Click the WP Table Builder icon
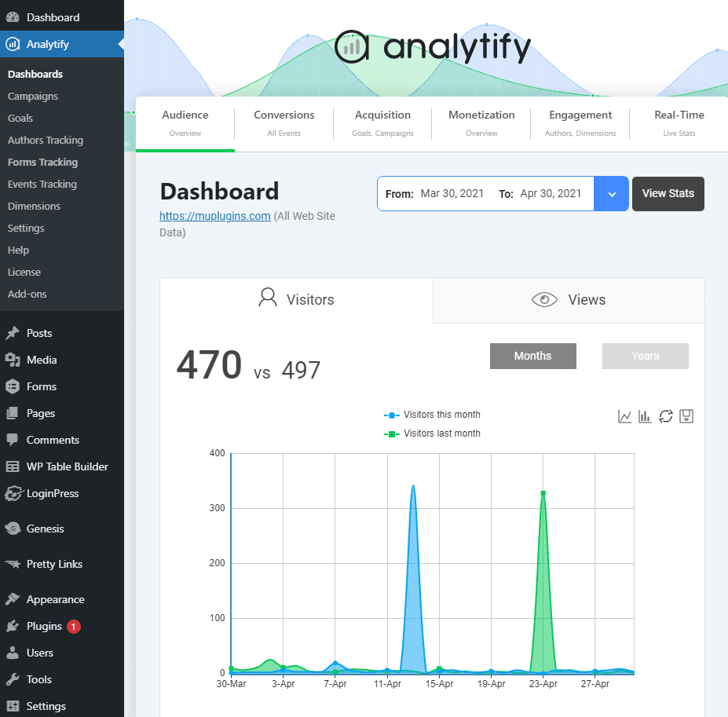The height and width of the screenshot is (717, 728). click(13, 466)
